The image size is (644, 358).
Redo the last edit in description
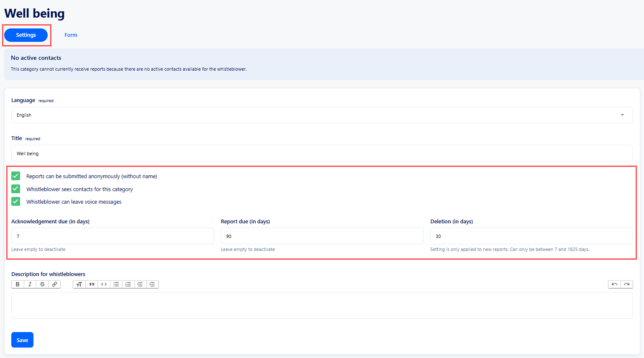626,284
